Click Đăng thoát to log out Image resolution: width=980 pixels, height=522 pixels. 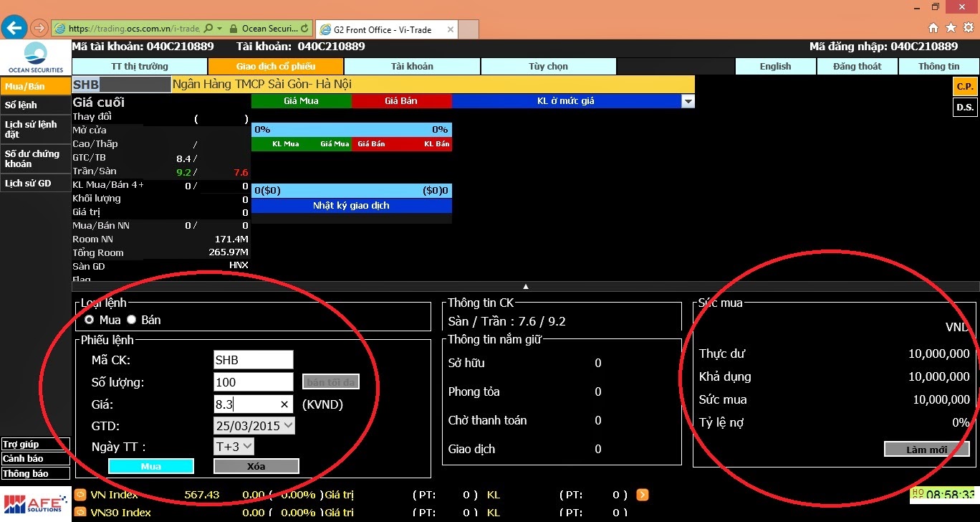(857, 66)
